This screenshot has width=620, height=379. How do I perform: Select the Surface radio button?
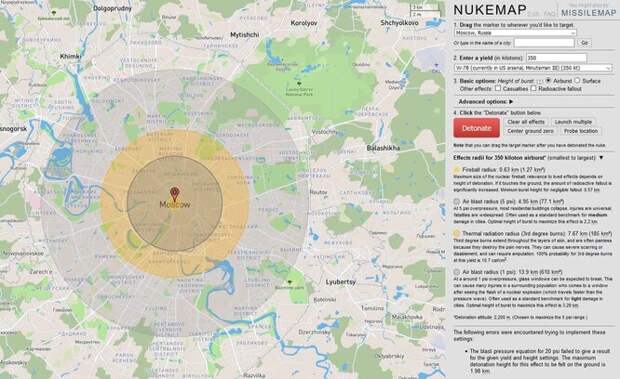[577, 80]
